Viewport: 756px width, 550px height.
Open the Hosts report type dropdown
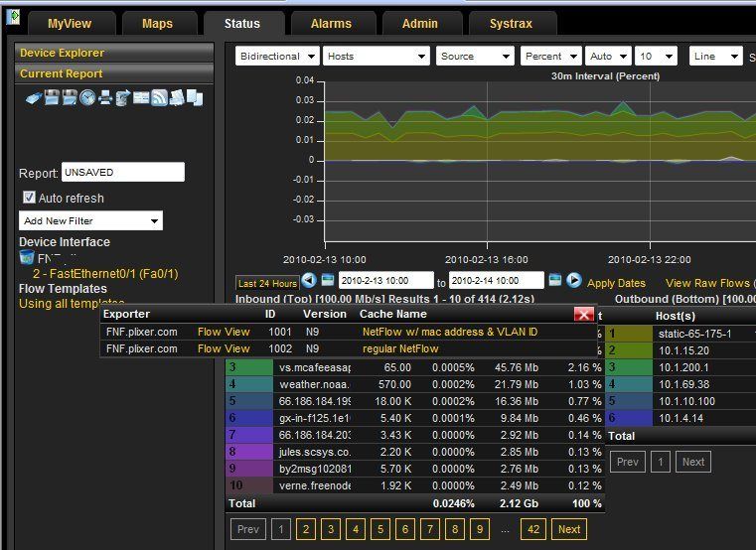377,57
